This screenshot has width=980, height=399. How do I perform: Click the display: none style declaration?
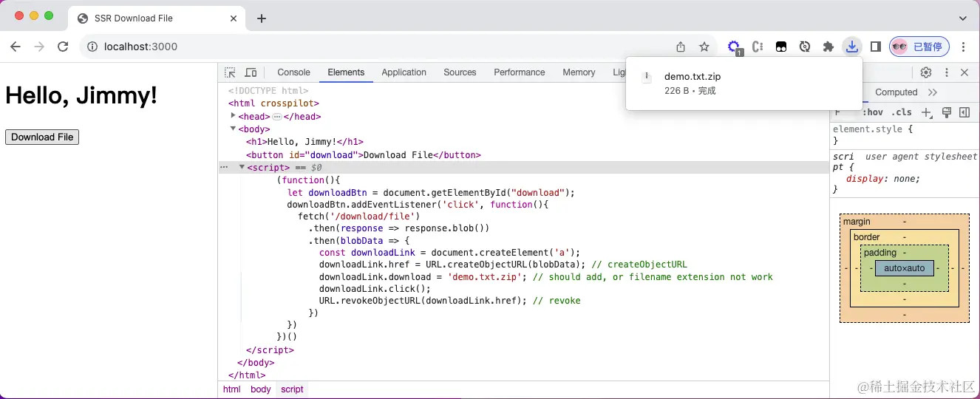(883, 179)
